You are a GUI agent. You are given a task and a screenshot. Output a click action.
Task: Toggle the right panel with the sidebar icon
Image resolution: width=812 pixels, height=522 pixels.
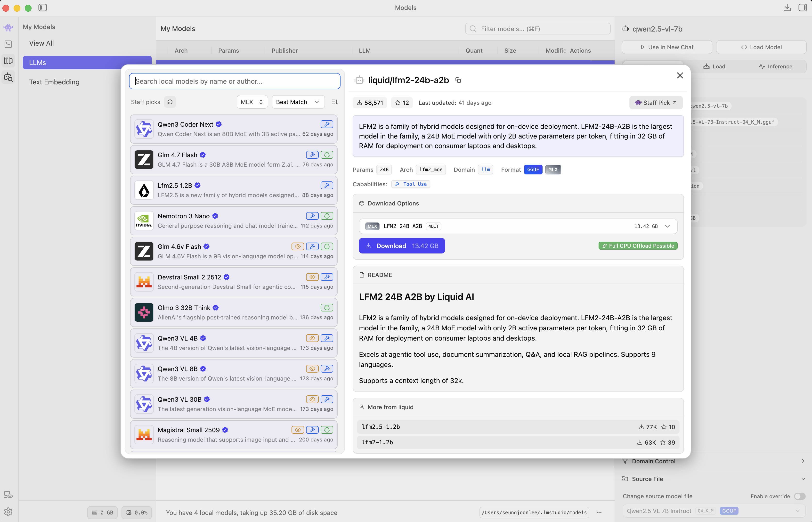pyautogui.click(x=803, y=8)
